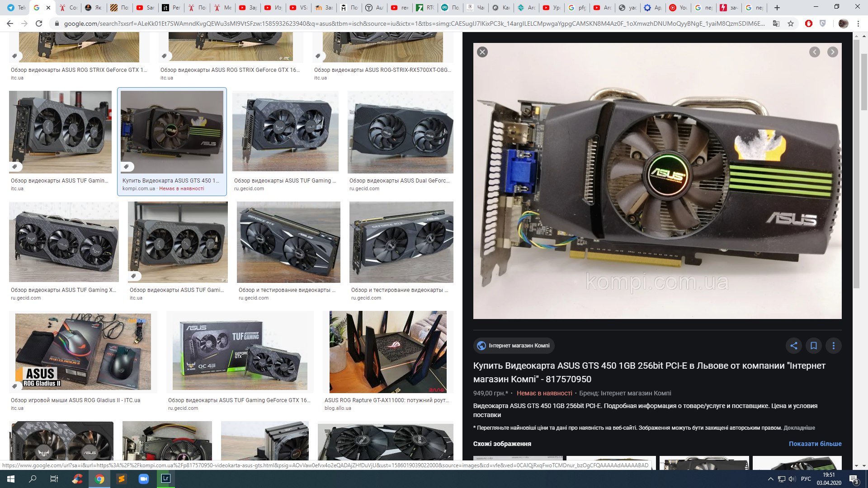The image size is (868, 488).
Task: Open the notifications action center
Action: 854,479
